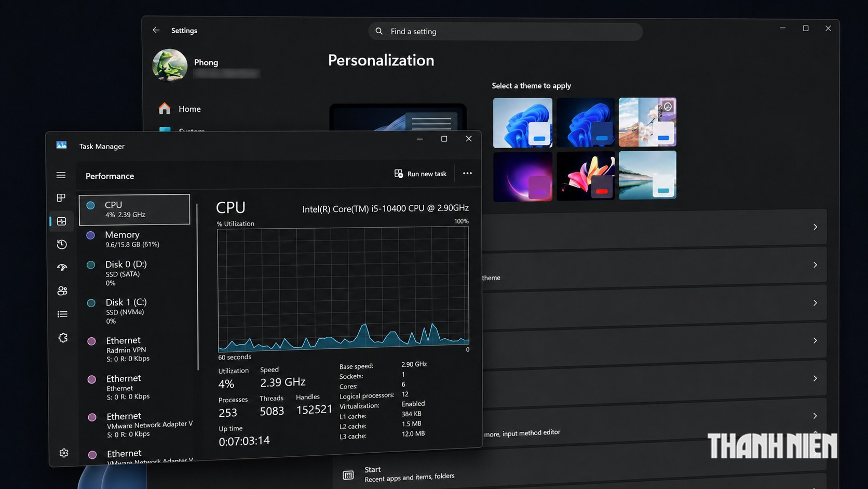Screen dimensions: 868x489
Task: Apply the Windows light bloom theme
Action: tap(523, 123)
